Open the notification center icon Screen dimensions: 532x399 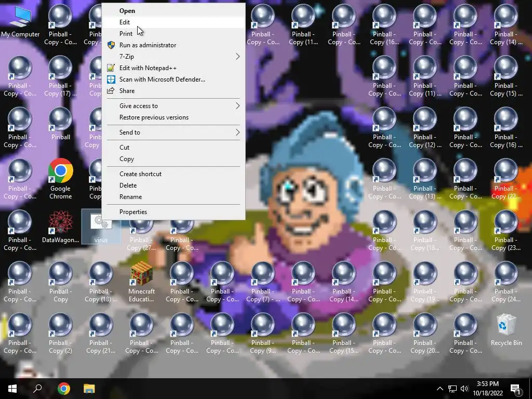(x=515, y=389)
